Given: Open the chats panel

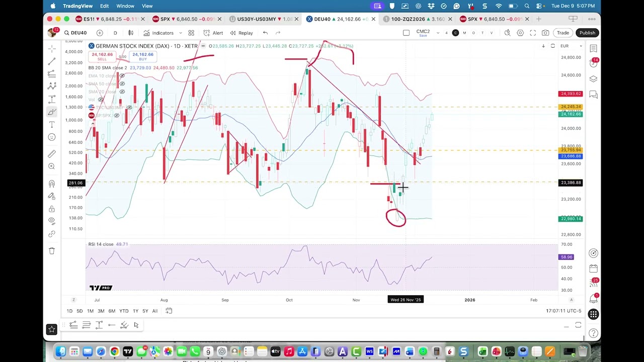Looking at the screenshot, I should point(594,94).
